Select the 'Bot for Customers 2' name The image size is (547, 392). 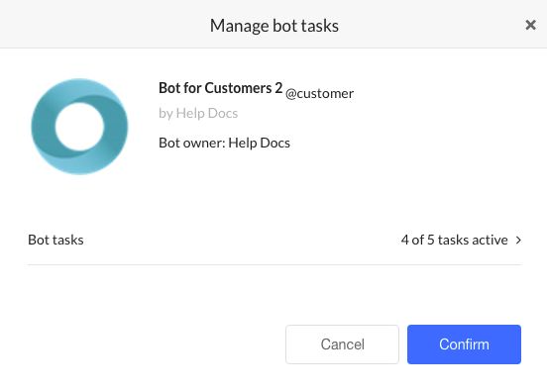pyautogui.click(x=220, y=88)
